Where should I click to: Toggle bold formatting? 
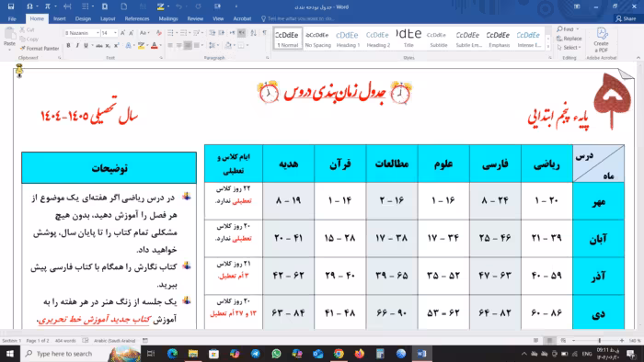[68, 46]
